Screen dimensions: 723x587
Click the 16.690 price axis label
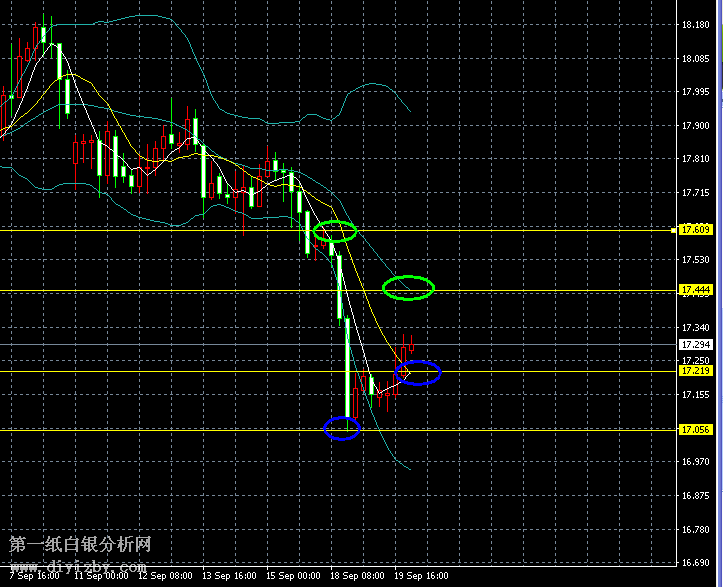694,563
